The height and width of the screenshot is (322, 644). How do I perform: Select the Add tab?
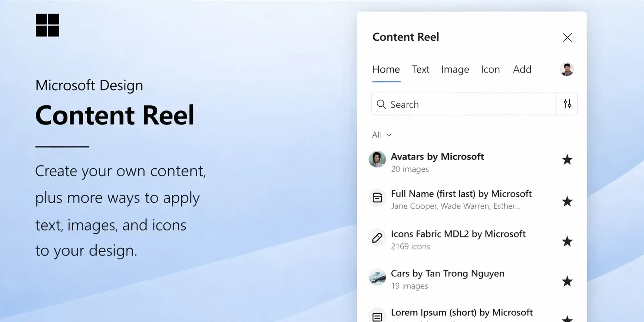click(522, 69)
